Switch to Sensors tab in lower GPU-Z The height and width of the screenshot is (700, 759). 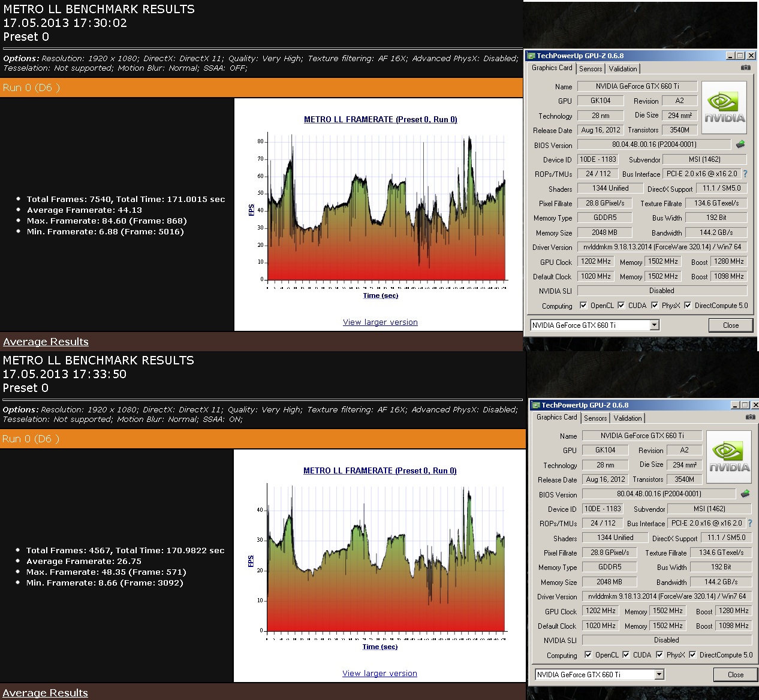(595, 418)
